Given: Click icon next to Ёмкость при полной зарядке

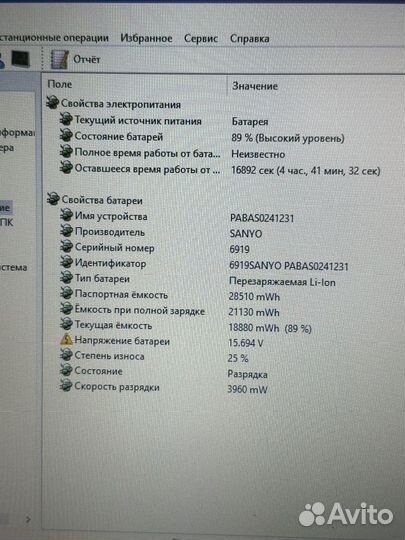Looking at the screenshot, I should [x=66, y=309].
